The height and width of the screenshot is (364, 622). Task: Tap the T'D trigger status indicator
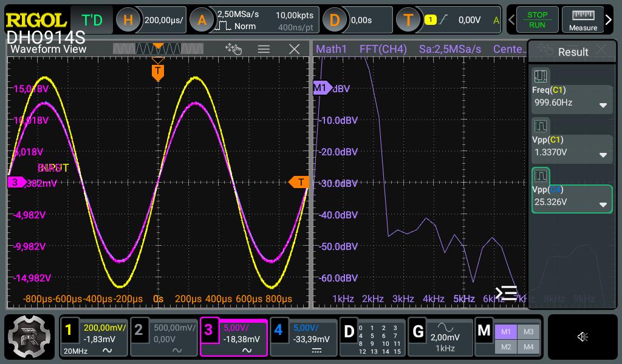[92, 20]
